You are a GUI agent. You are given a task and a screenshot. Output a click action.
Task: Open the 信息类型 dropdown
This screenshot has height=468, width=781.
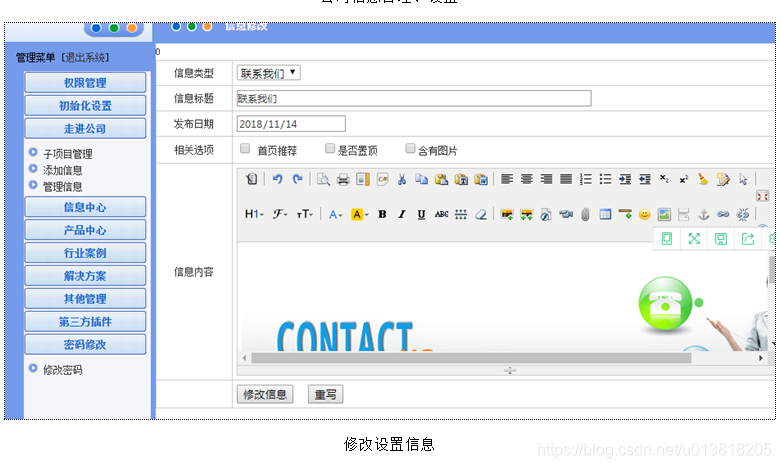tap(268, 73)
